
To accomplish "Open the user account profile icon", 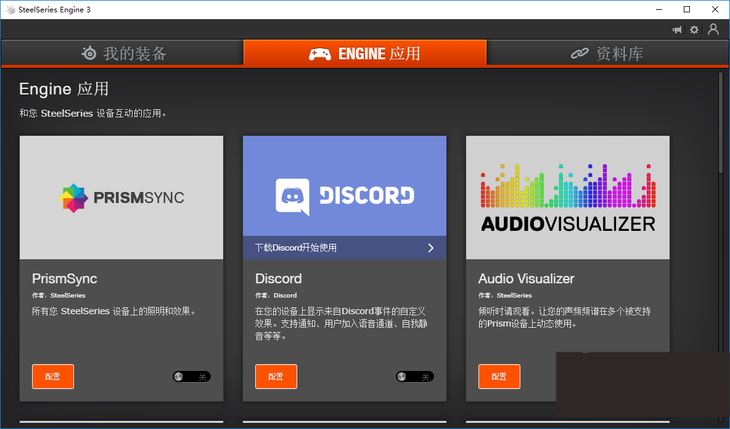I will click(x=713, y=29).
